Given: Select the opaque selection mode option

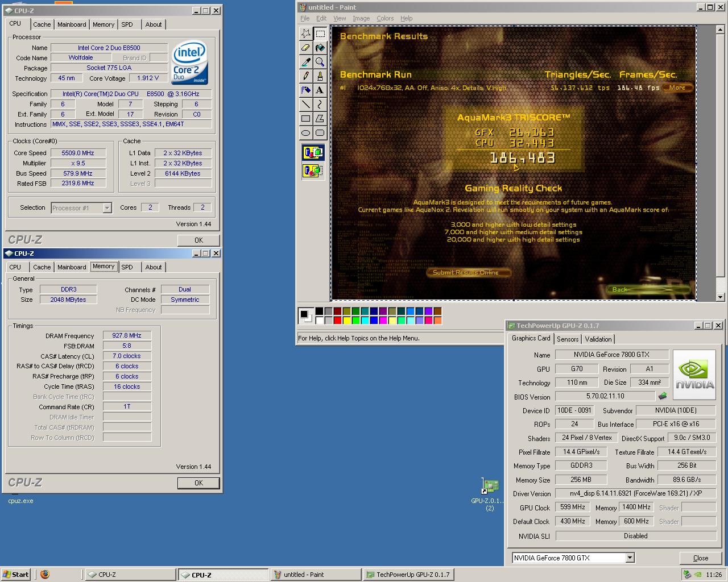Looking at the screenshot, I should click(x=313, y=152).
